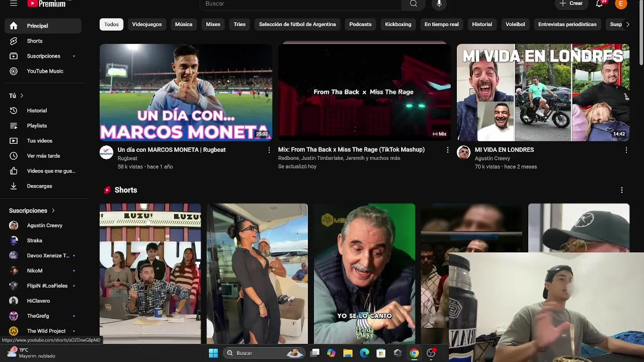Open options for MI VIDA EN LONDRES
The width and height of the screenshot is (644, 362).
click(626, 150)
